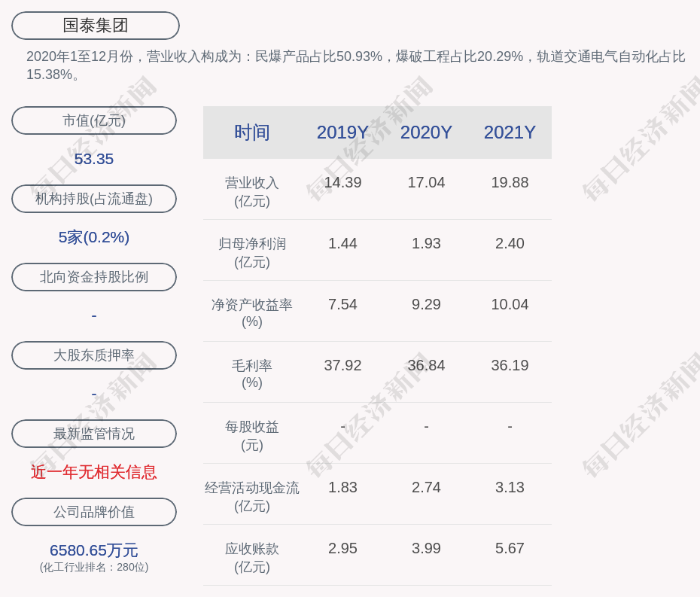The width and height of the screenshot is (700, 597).
Task: Select the 2019Y column header
Action: pos(342,132)
